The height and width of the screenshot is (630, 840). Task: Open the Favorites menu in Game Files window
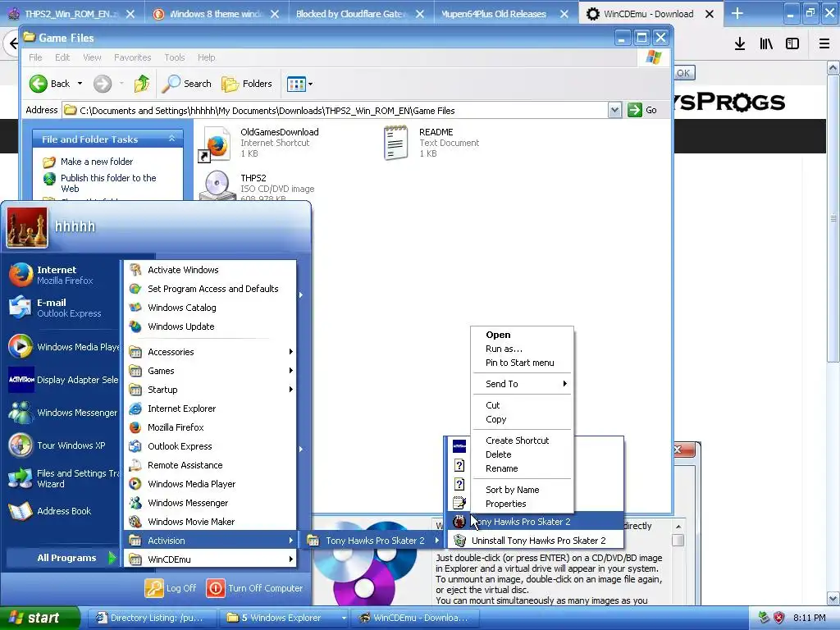pyautogui.click(x=132, y=57)
